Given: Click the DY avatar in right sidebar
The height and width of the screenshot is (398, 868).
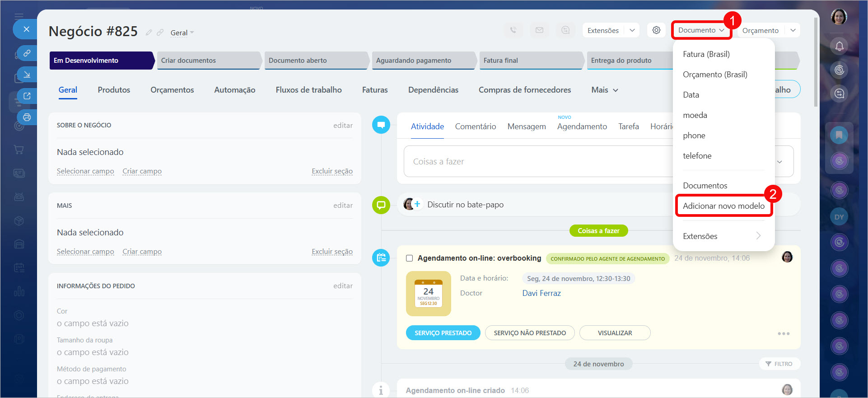Looking at the screenshot, I should (839, 217).
